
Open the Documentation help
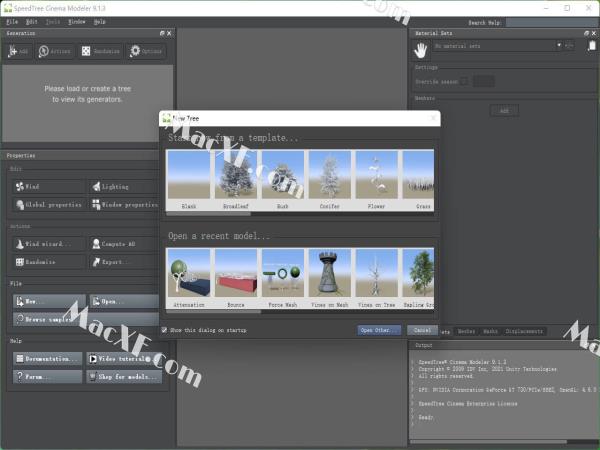48,359
